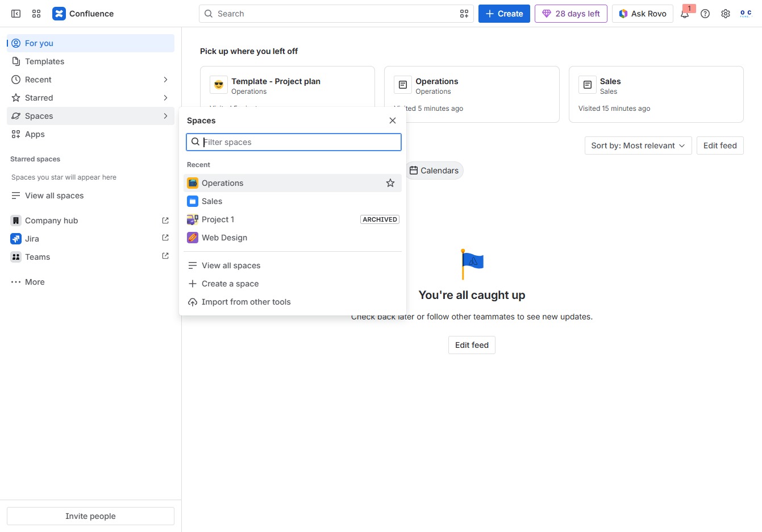Viewport: 762px width, 532px height.
Task: Open the Sales recent card
Action: [x=656, y=94]
